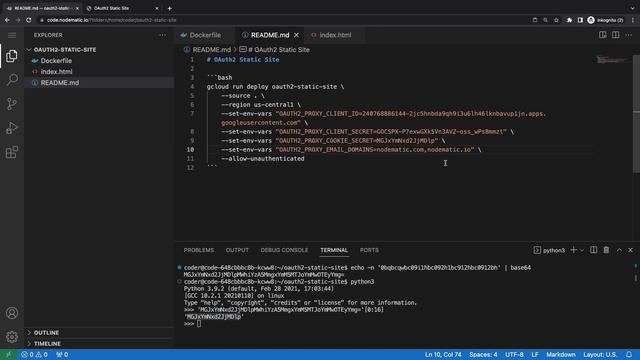Viewport: 640px width, 360px height.
Task: Change encoding via UTF-8 entry
Action: click(x=514, y=354)
